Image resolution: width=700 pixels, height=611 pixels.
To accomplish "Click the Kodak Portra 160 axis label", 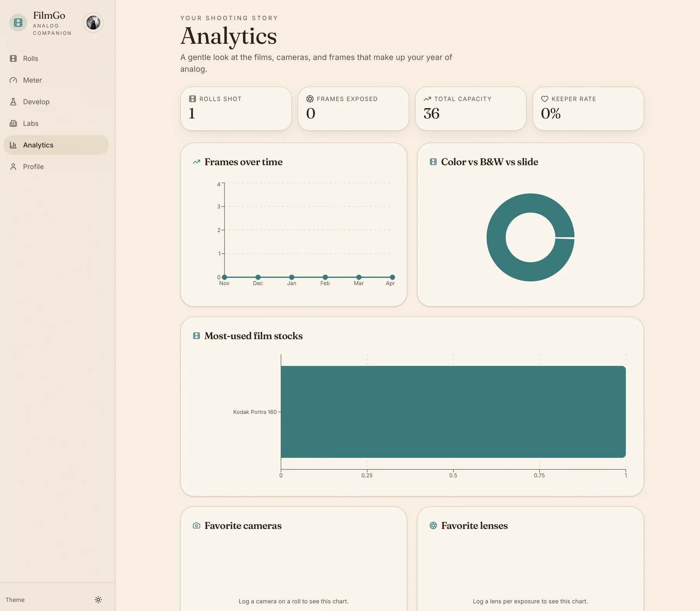I will click(255, 412).
